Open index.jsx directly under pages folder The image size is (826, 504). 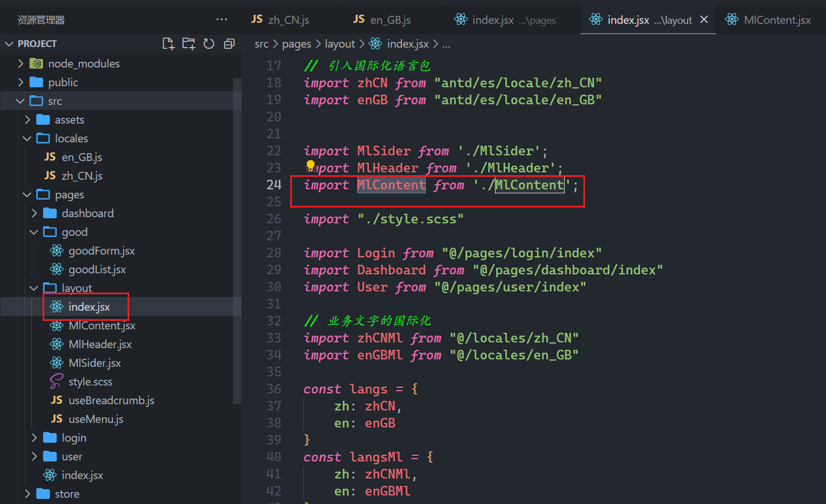tap(82, 475)
